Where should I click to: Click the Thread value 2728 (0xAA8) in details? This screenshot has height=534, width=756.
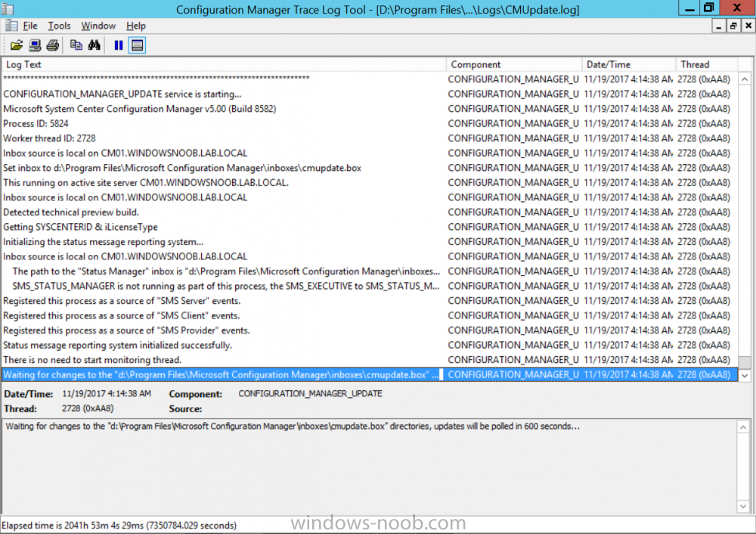tap(88, 408)
